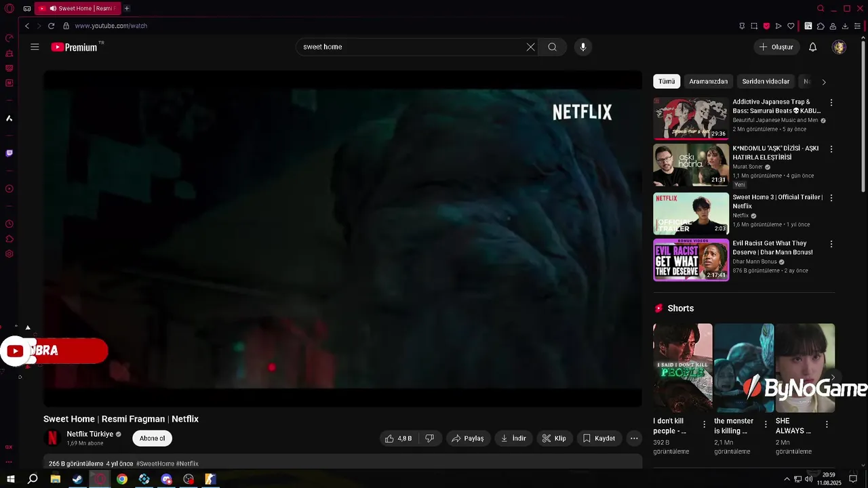Viewport: 868px width, 488px height.
Task: Show more filter chips with right chevron
Action: coord(824,82)
